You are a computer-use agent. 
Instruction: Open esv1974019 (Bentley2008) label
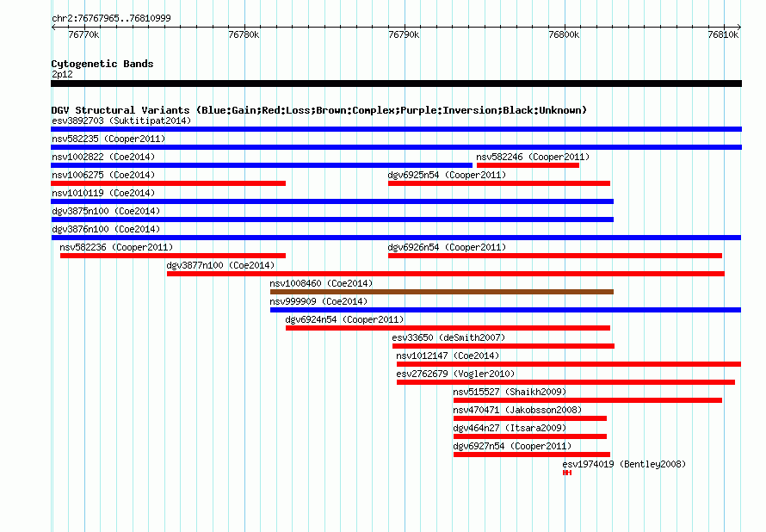click(624, 464)
